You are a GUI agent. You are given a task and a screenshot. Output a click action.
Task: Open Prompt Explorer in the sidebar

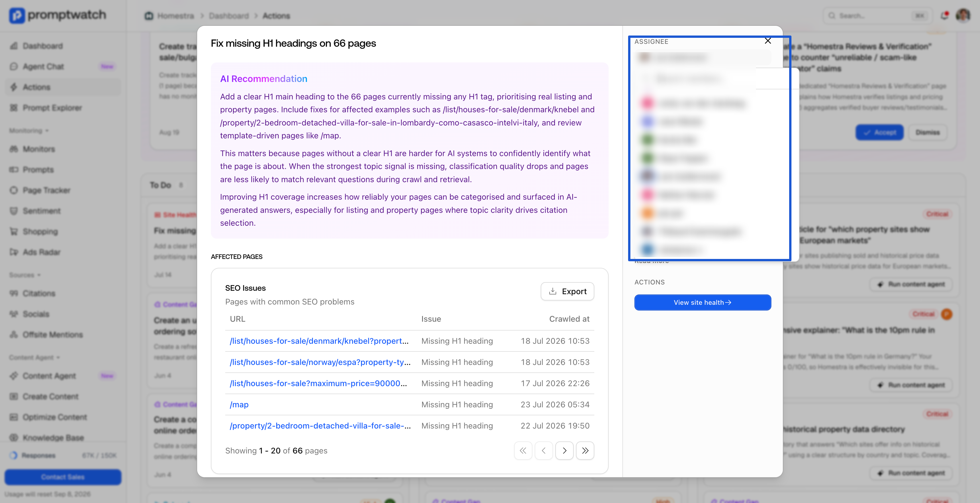pyautogui.click(x=63, y=108)
